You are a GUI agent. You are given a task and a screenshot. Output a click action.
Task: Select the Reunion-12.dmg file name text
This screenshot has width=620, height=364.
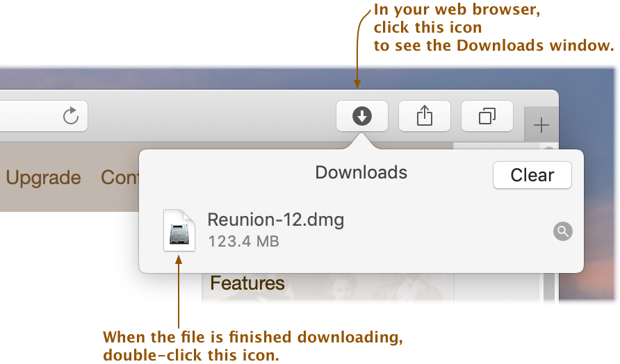(276, 220)
